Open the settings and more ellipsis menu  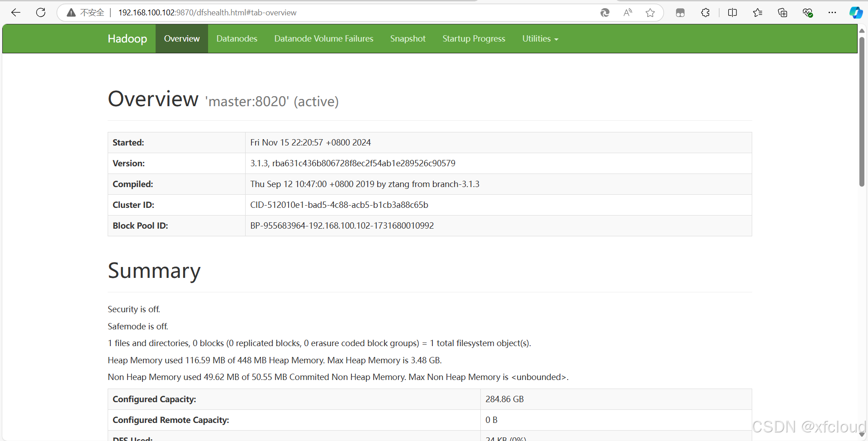tap(832, 13)
